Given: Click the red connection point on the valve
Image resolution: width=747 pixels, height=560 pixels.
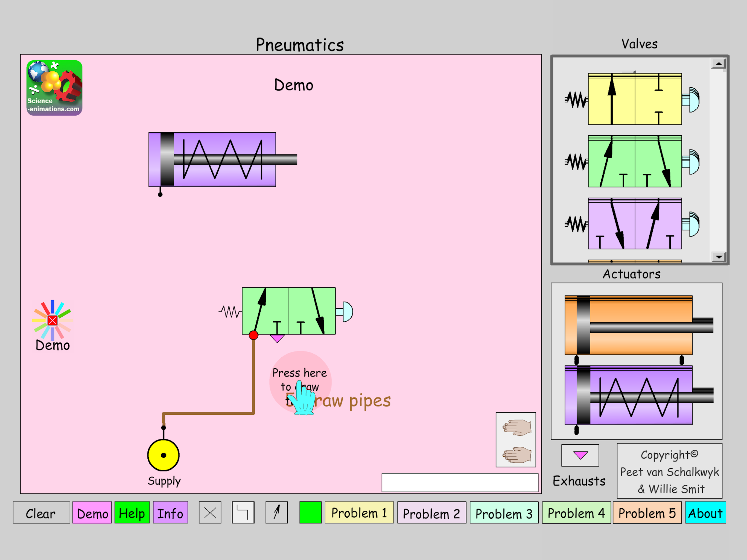Looking at the screenshot, I should pos(254,335).
